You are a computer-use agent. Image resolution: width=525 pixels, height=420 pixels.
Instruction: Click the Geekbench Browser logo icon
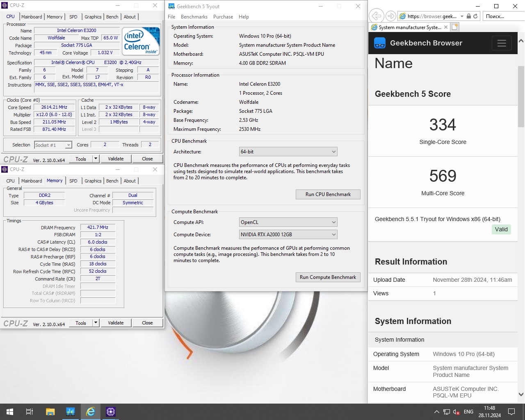click(x=380, y=43)
